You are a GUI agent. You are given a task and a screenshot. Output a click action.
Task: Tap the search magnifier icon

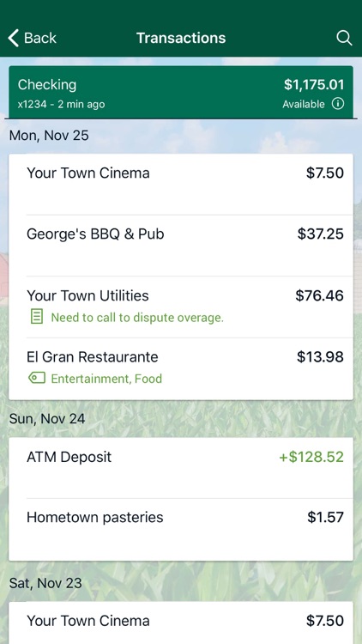pyautogui.click(x=344, y=38)
